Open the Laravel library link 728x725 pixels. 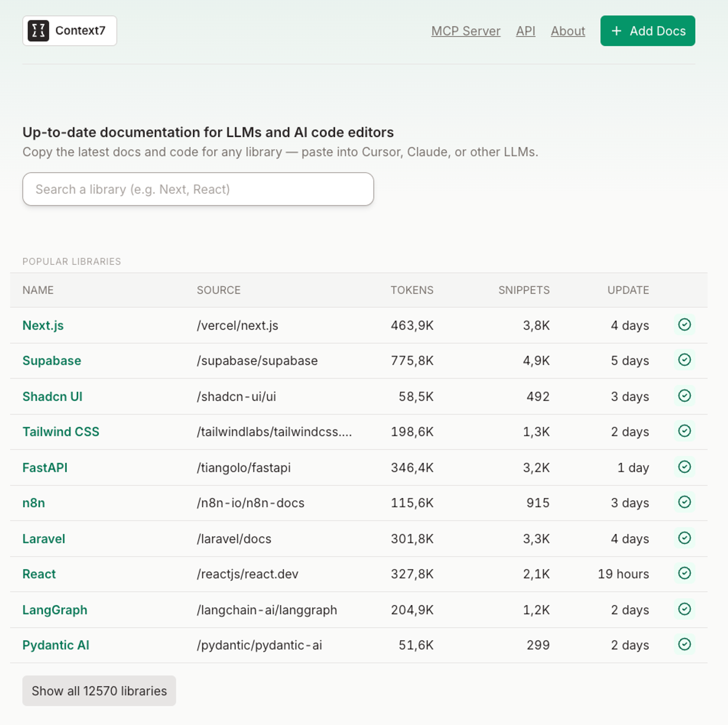pos(44,539)
